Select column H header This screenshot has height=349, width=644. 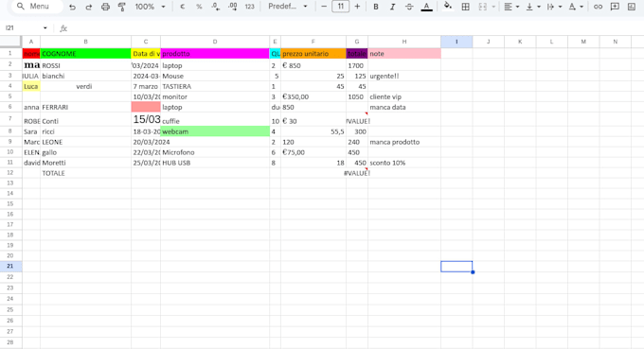[404, 42]
